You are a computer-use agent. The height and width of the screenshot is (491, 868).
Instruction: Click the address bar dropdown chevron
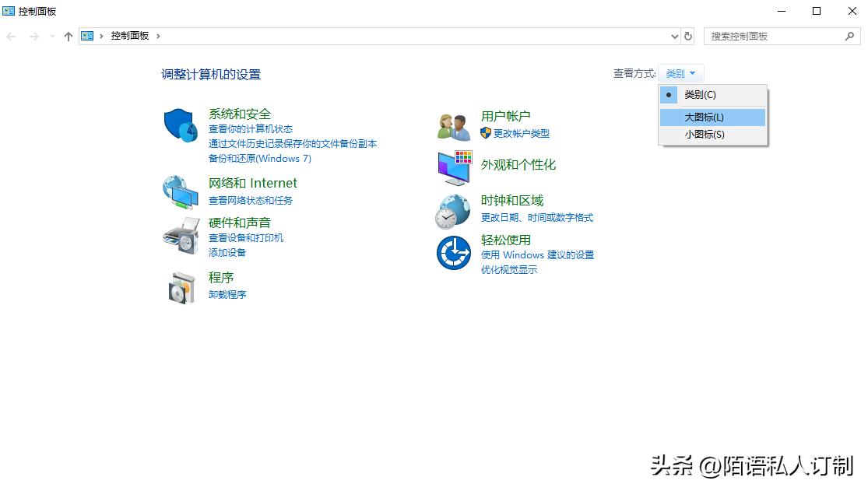[674, 36]
